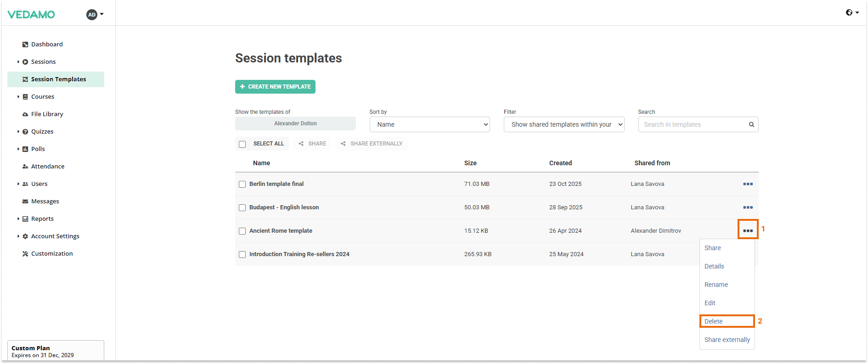Click the Reports icon
This screenshot has height=364, width=868.
click(25, 219)
